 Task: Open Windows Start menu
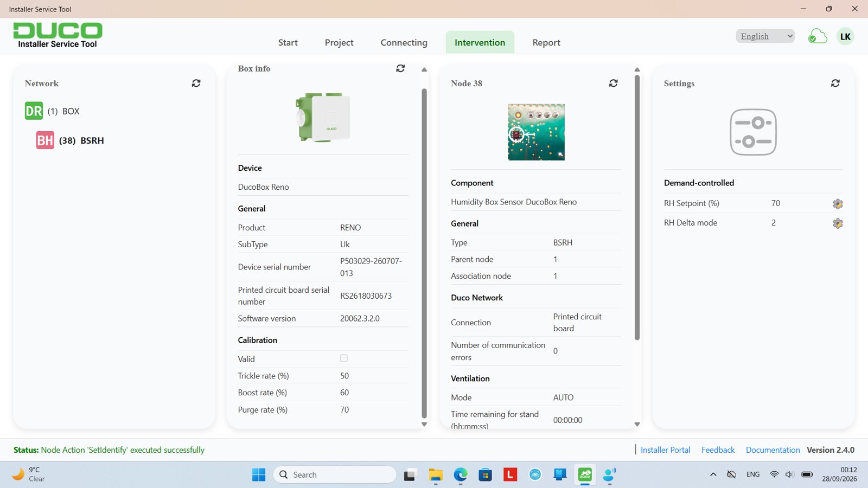(x=259, y=475)
